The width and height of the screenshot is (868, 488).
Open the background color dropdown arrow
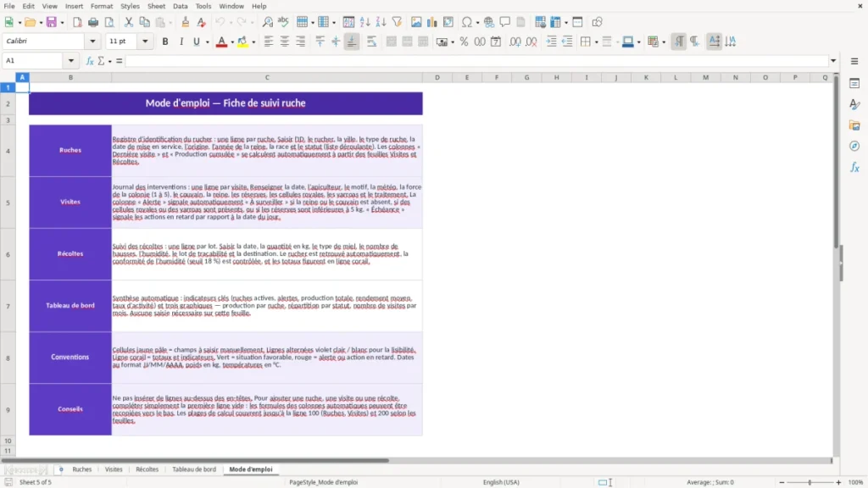pos(253,42)
